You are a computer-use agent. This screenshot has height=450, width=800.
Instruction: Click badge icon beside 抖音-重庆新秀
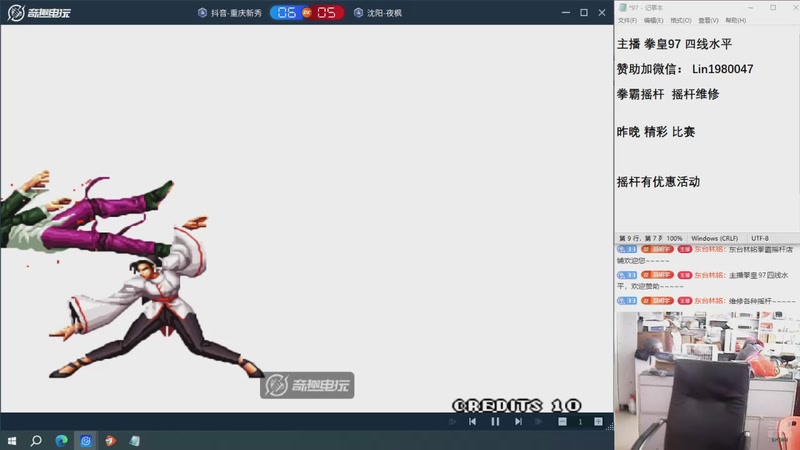[202, 13]
